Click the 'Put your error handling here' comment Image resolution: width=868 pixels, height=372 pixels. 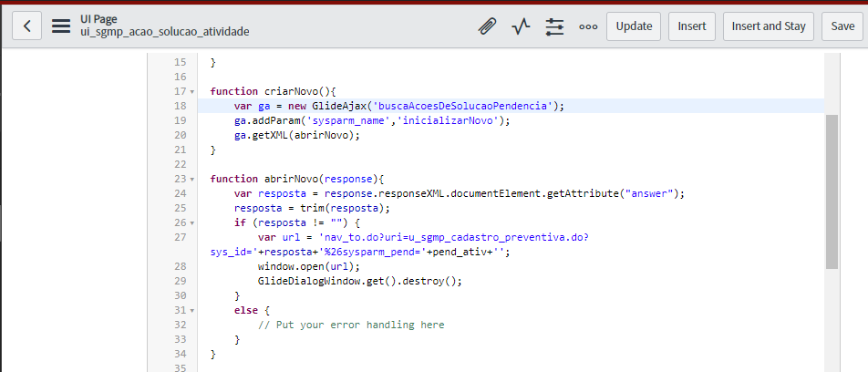point(351,325)
